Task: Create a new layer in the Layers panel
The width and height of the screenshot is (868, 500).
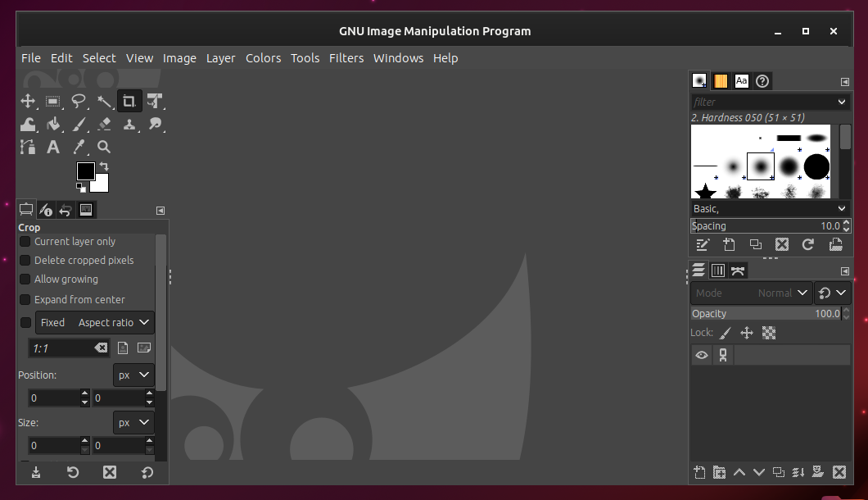Action: (x=698, y=472)
